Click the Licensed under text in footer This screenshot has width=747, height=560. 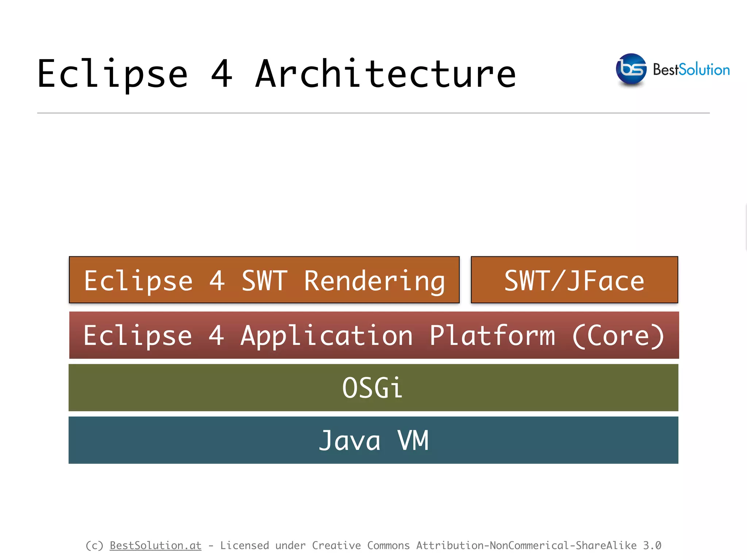coord(263,545)
